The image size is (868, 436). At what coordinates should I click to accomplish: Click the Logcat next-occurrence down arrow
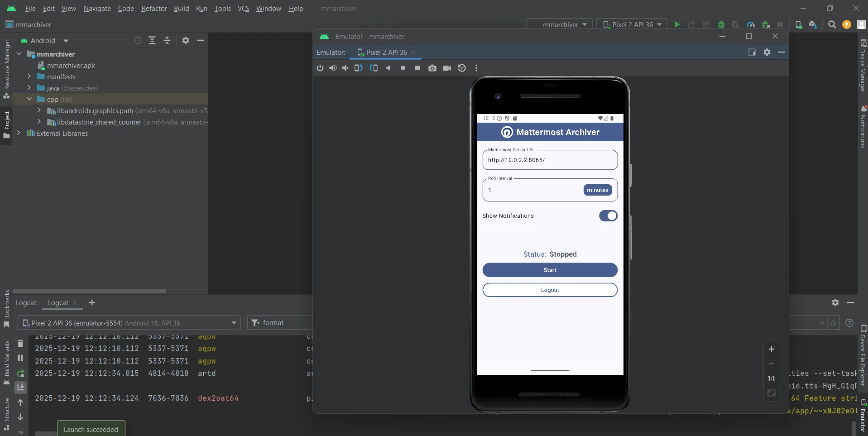(20, 417)
